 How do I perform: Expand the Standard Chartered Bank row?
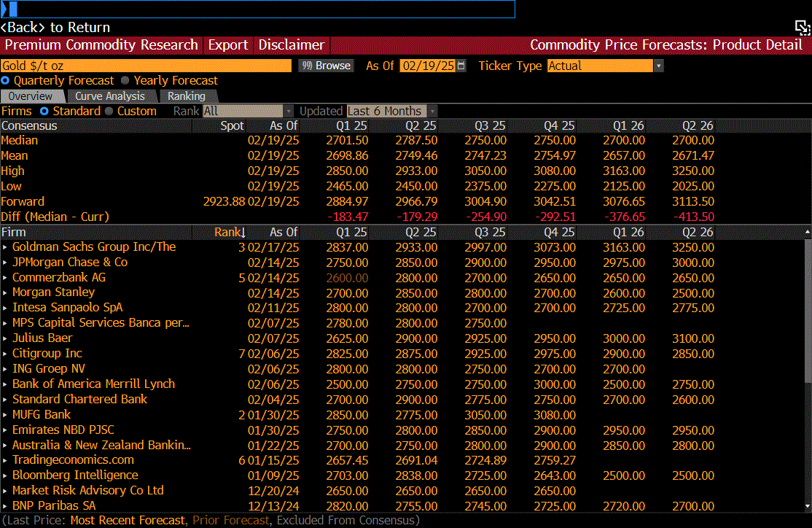4,400
